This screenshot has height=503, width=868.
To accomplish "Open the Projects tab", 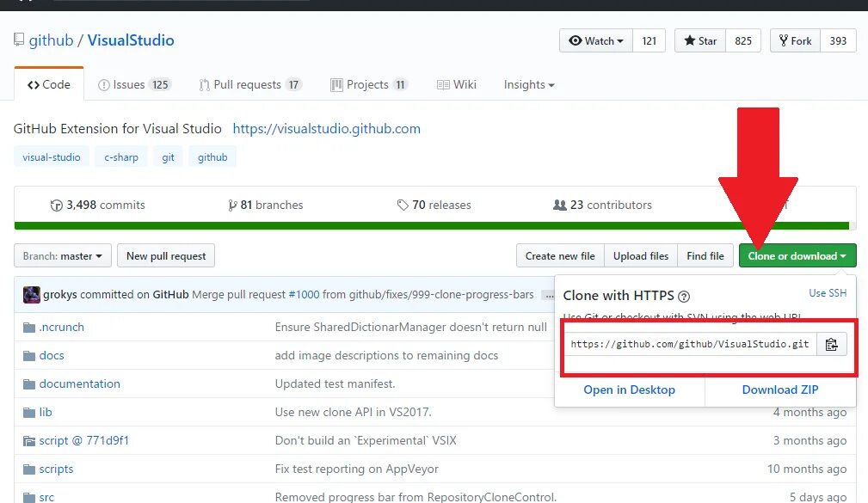I will tap(369, 84).
